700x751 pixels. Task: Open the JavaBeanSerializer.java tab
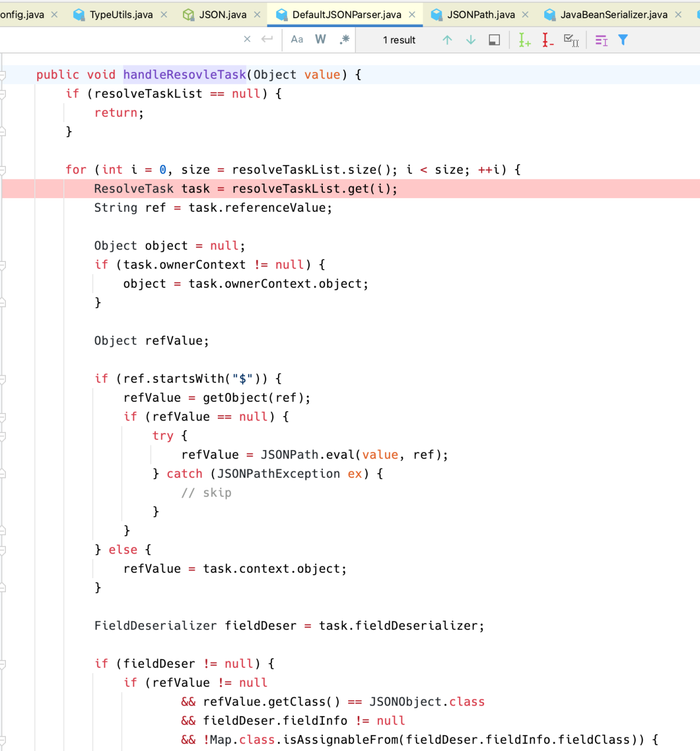click(614, 14)
